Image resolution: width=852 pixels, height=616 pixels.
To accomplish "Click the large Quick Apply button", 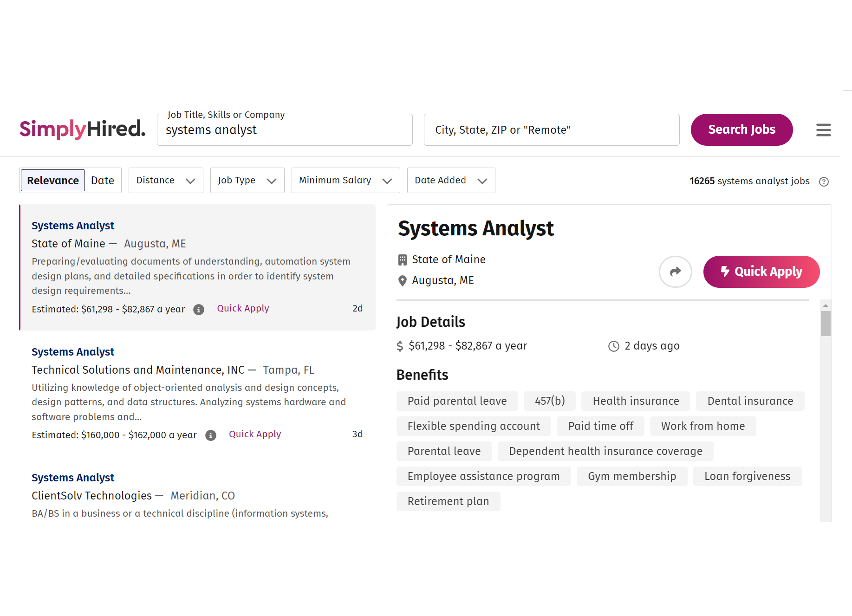I will pyautogui.click(x=761, y=272).
